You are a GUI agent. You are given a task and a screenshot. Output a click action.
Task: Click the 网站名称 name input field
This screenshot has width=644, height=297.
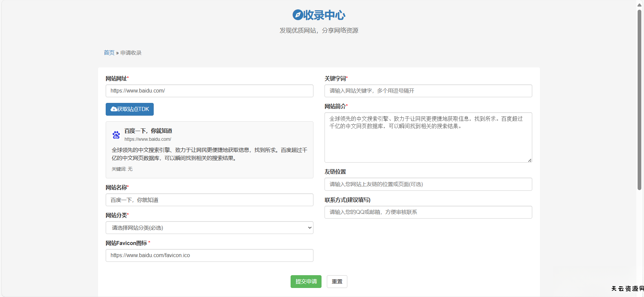click(209, 200)
